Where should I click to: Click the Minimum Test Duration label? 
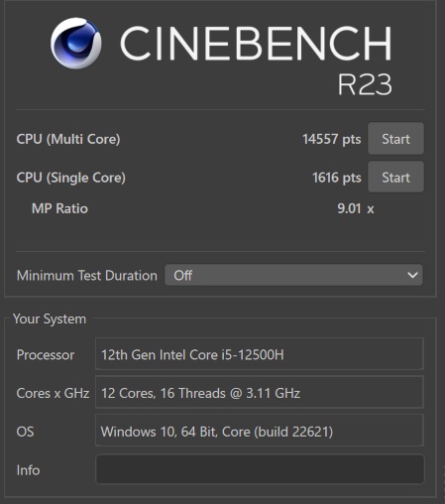87,276
